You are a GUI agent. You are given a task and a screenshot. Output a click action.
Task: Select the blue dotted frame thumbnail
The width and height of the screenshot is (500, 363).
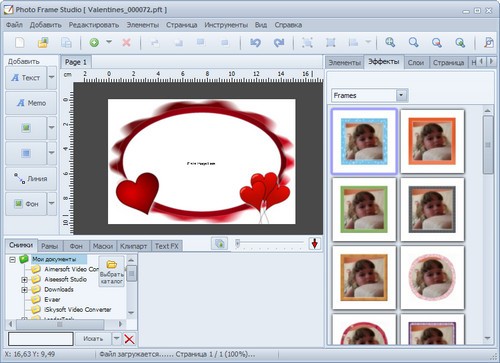[364, 141]
